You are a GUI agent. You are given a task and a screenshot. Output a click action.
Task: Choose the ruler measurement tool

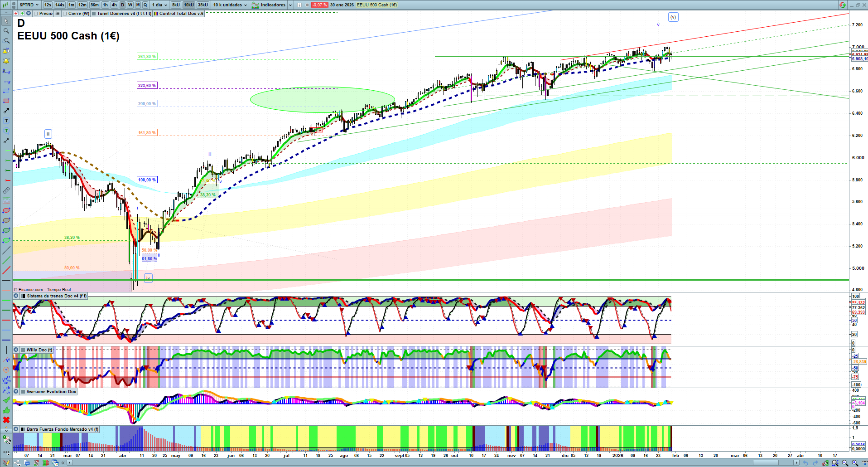[6, 190]
